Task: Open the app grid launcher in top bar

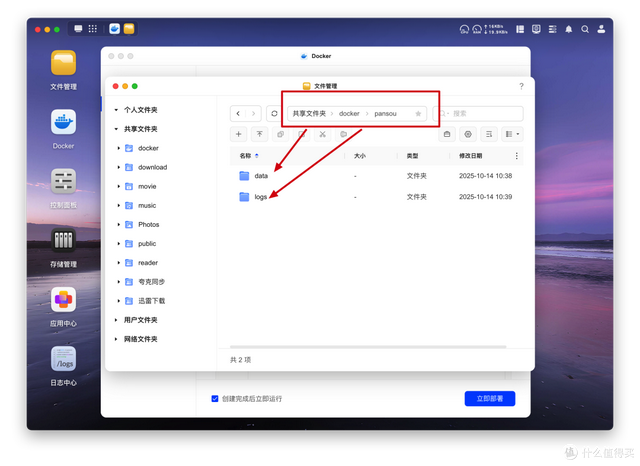Action: click(x=93, y=29)
